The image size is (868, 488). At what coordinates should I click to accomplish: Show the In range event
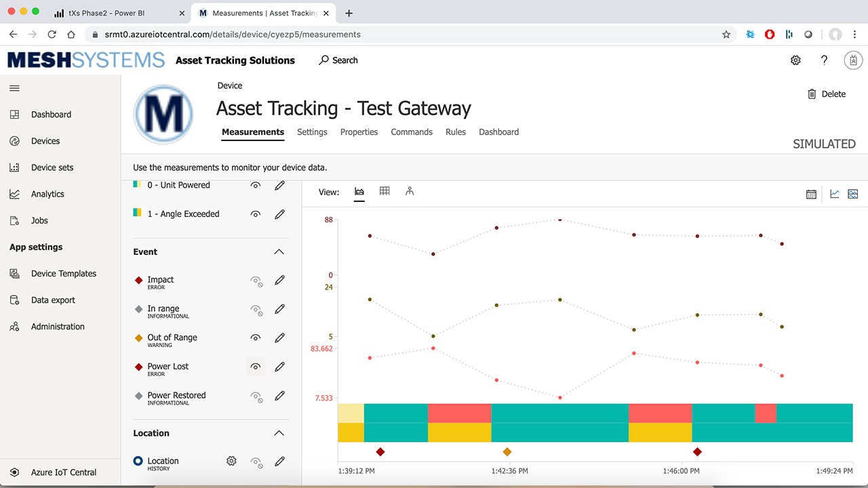[x=256, y=310]
